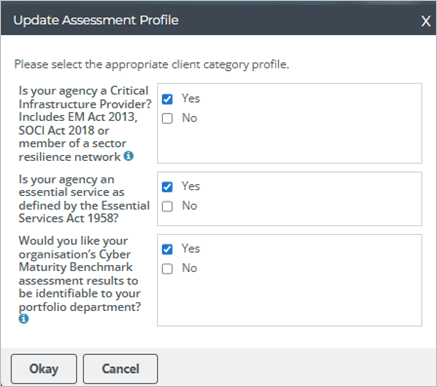The image size is (437, 387).
Task: Open info icon beside sector resilience network
Action: [129, 156]
